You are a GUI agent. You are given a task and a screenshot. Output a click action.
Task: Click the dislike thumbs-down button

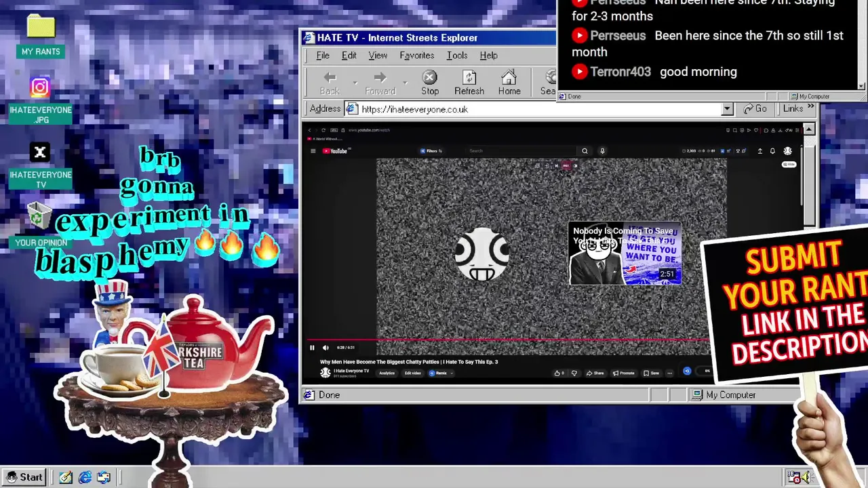click(574, 373)
